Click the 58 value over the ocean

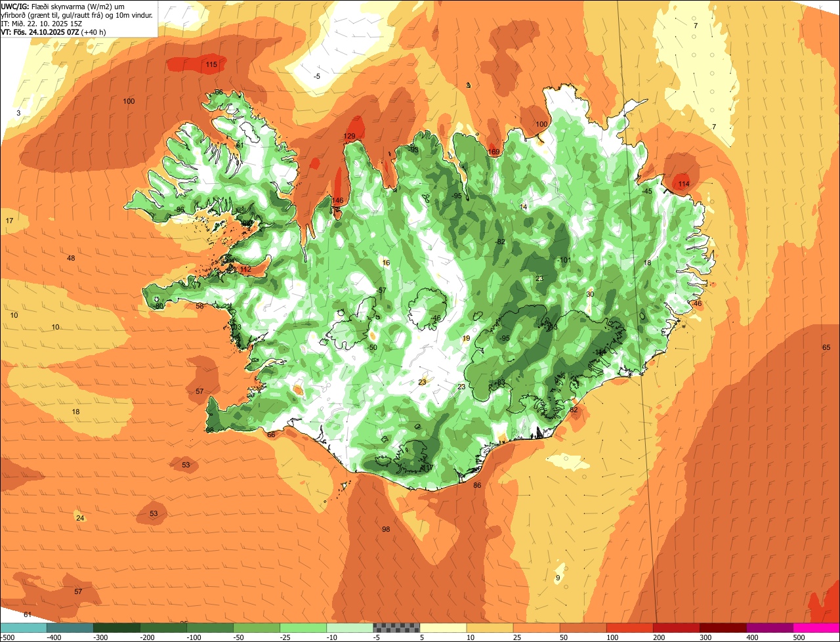(199, 306)
